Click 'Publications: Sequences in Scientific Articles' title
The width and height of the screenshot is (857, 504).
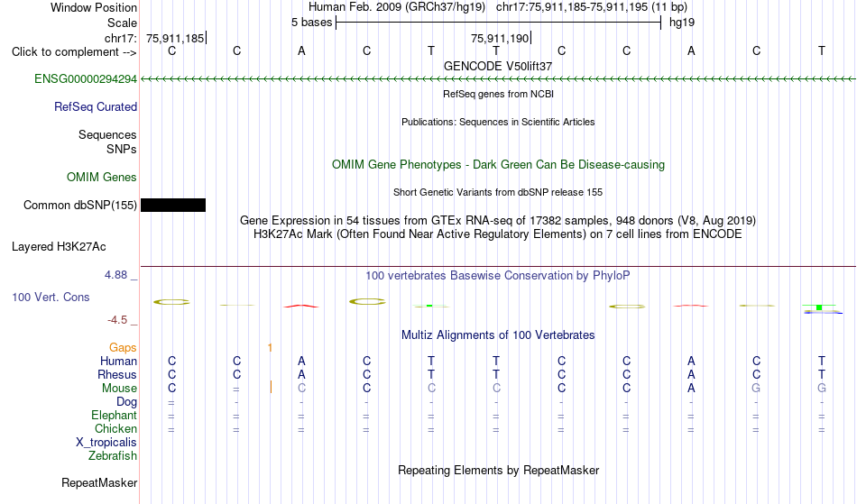point(498,122)
